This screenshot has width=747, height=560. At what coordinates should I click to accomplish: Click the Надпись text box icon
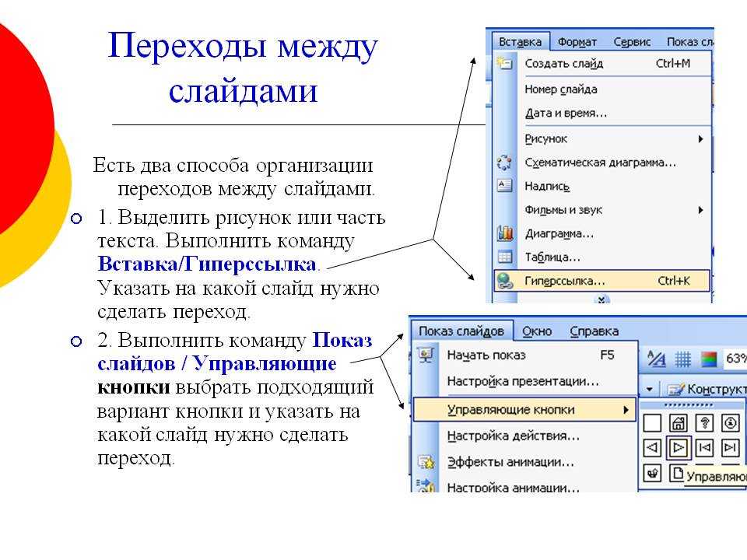tap(504, 185)
